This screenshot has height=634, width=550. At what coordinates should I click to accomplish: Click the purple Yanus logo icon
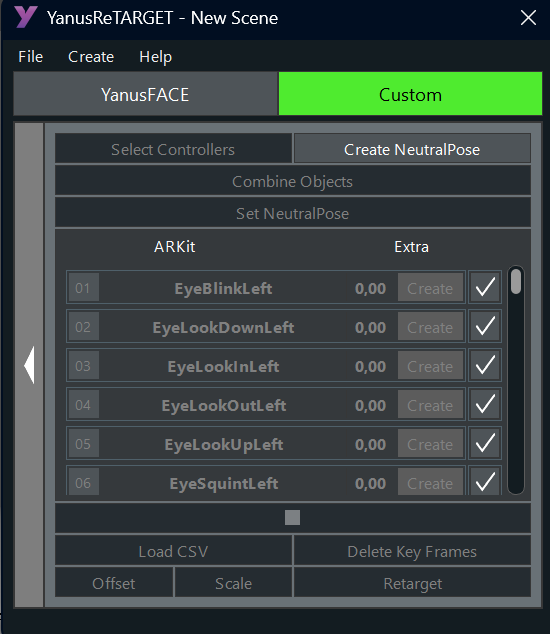click(26, 17)
